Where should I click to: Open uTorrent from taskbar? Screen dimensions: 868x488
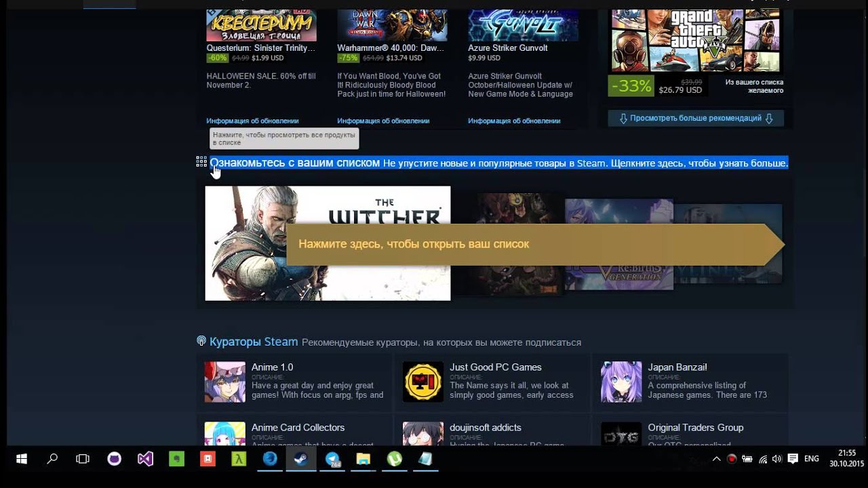click(394, 459)
